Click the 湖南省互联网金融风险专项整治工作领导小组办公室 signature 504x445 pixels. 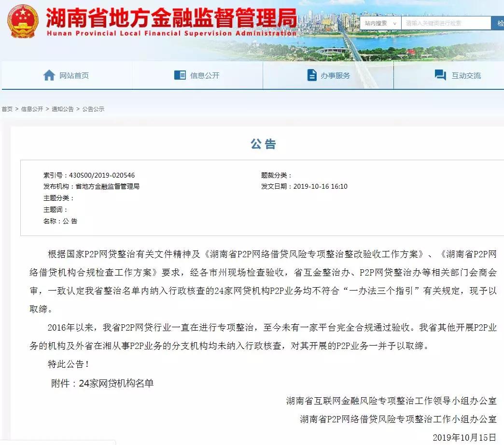[x=391, y=401]
